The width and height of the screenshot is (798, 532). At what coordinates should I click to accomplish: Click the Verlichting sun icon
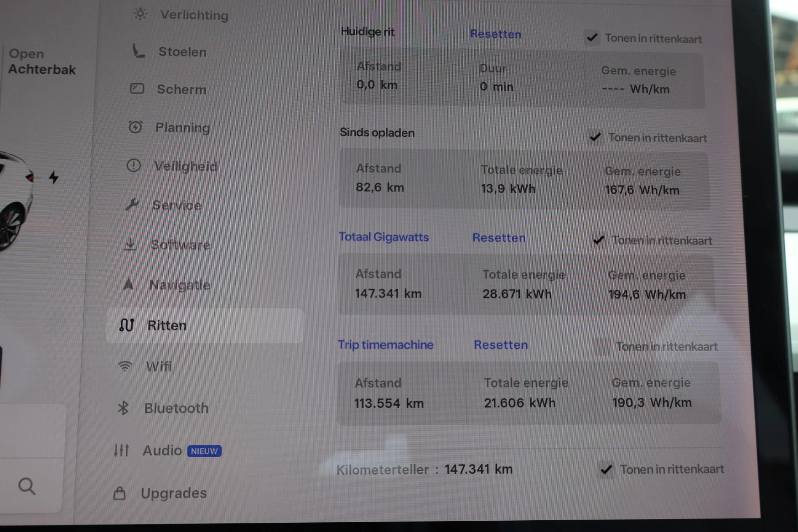click(140, 14)
